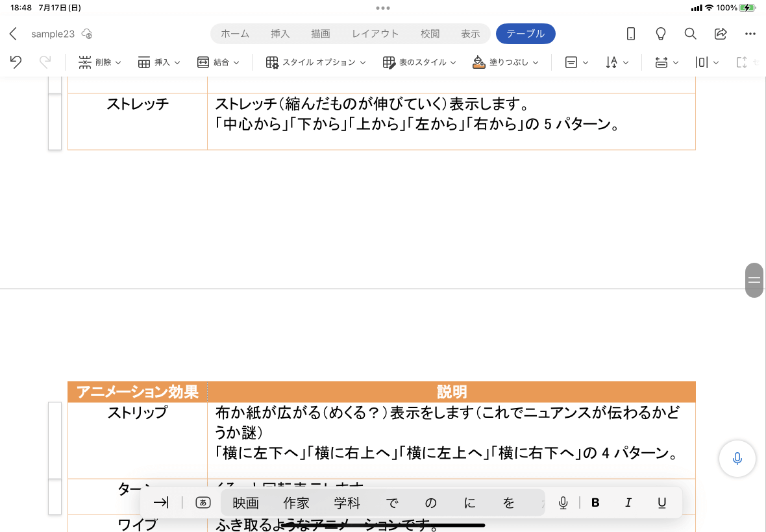Open the 結合 merge dropdown
766x532 pixels.
point(218,62)
